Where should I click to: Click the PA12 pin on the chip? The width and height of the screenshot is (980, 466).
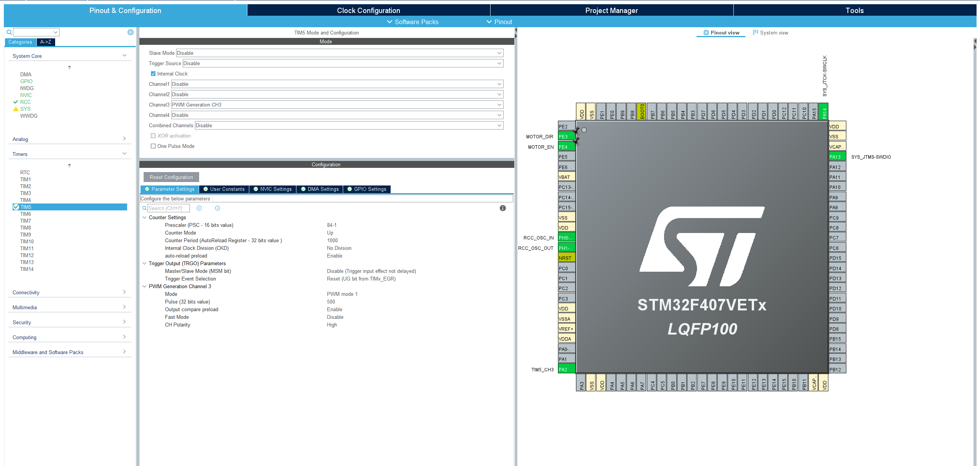coord(837,167)
